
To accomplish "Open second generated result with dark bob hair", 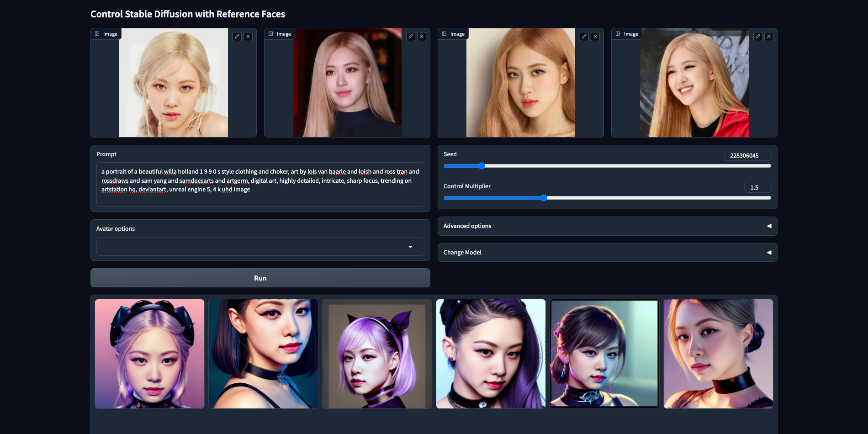I will pyautogui.click(x=264, y=354).
